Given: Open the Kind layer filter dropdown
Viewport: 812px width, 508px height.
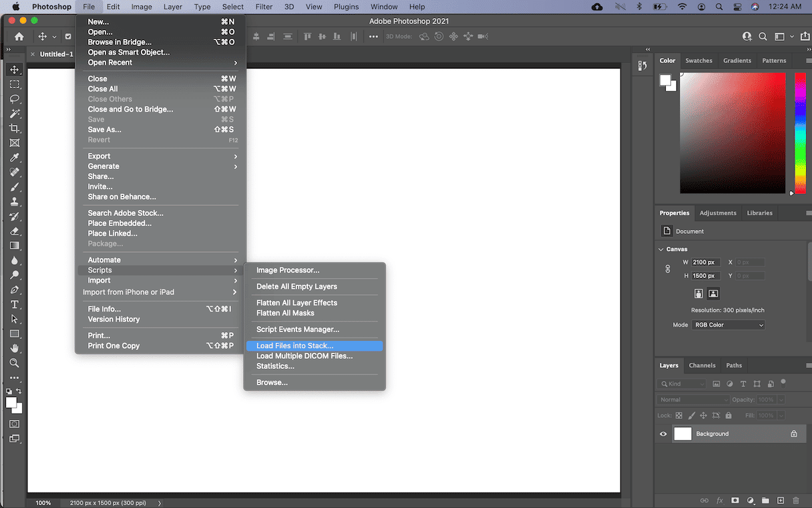Looking at the screenshot, I should (682, 384).
